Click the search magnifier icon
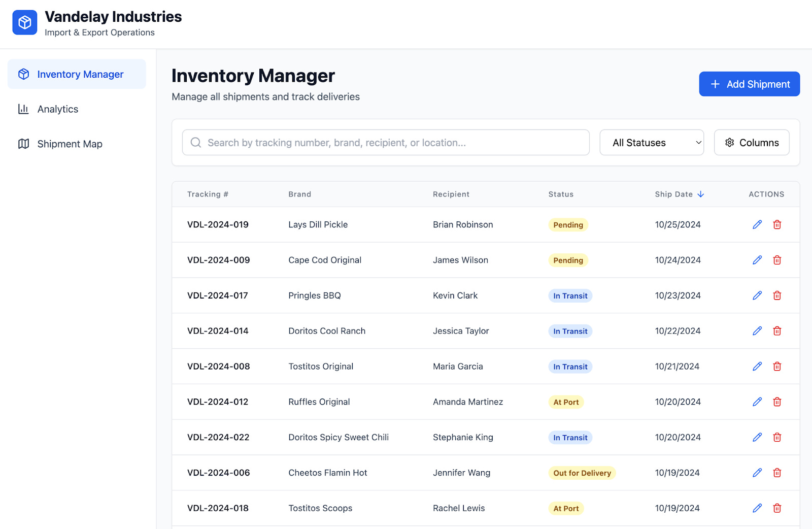 point(196,143)
